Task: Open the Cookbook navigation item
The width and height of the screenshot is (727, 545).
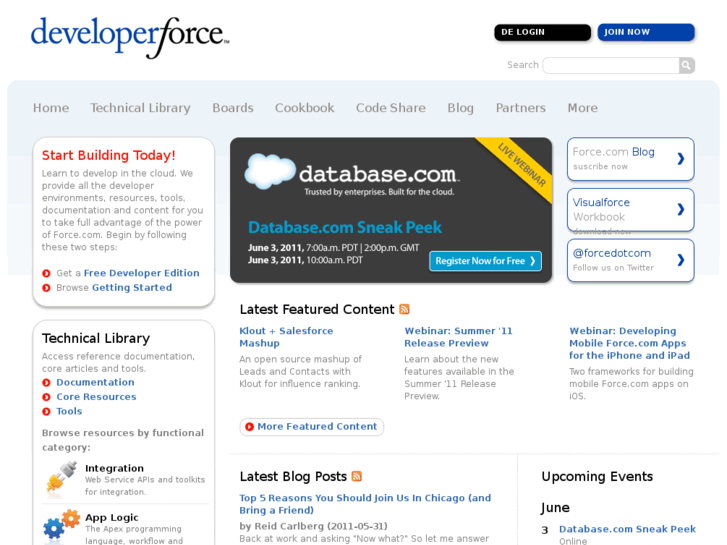Action: pos(305,108)
